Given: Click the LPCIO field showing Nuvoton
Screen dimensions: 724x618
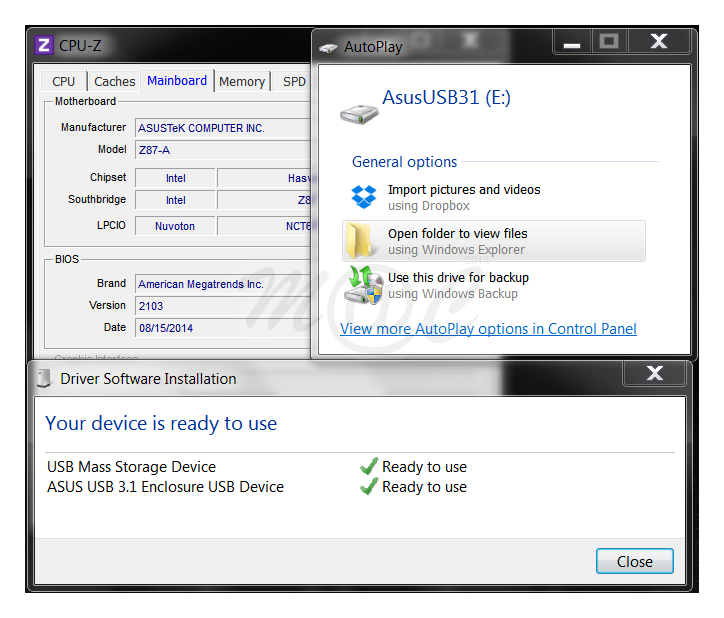Looking at the screenshot, I should [x=175, y=226].
